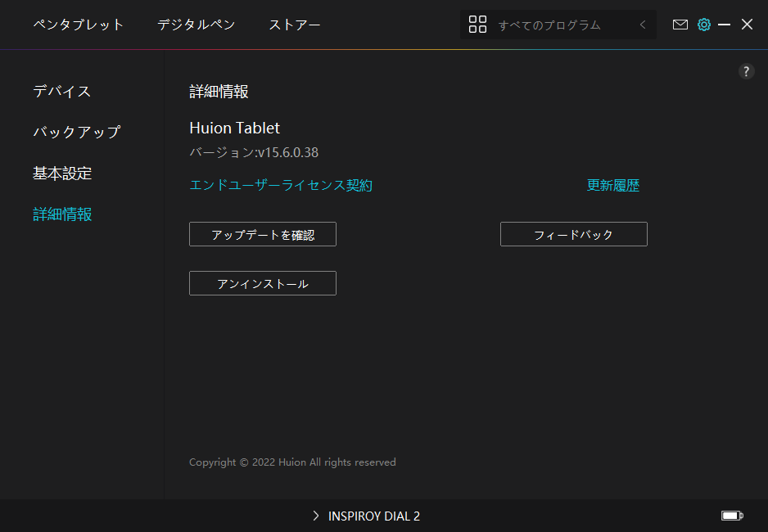The image size is (768, 532).
Task: Click the help question mark icon
Action: pyautogui.click(x=746, y=71)
